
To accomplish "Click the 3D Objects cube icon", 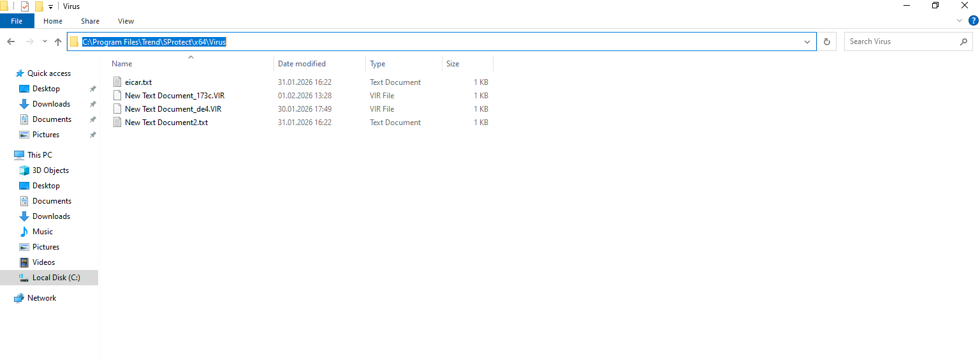I will coord(24,170).
